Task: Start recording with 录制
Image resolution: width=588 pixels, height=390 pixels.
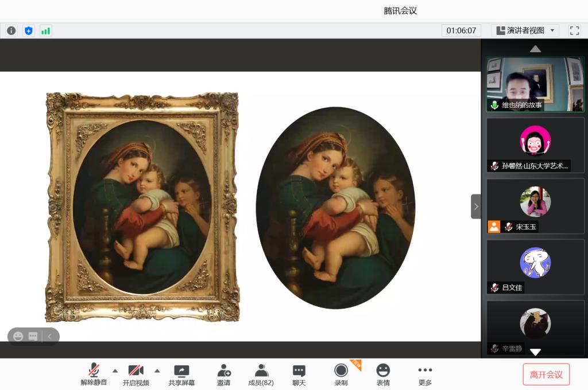Action: click(341, 375)
